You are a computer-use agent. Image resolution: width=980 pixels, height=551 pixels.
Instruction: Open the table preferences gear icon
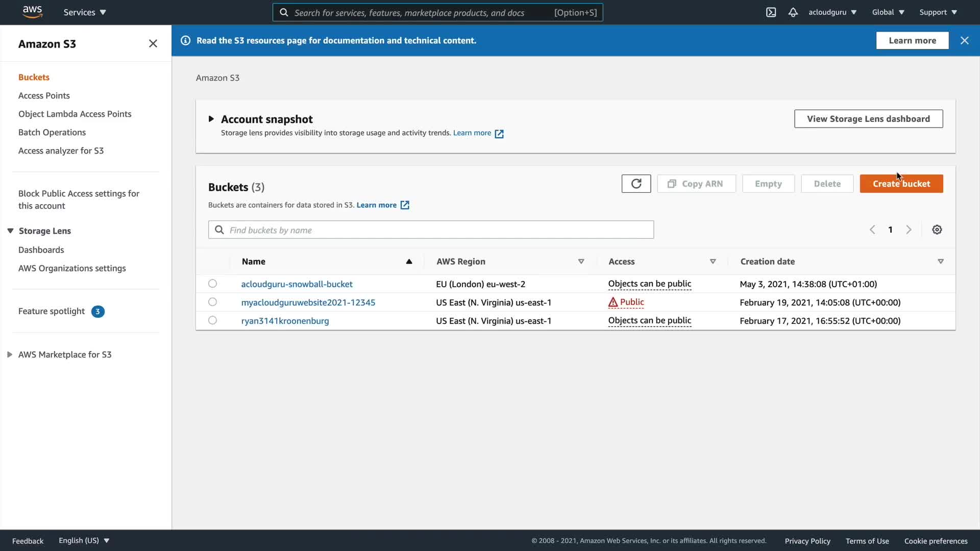click(x=937, y=230)
